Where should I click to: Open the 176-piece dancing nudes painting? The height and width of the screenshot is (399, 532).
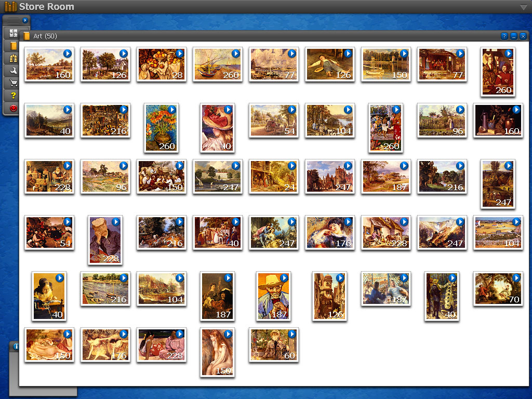[105, 345]
